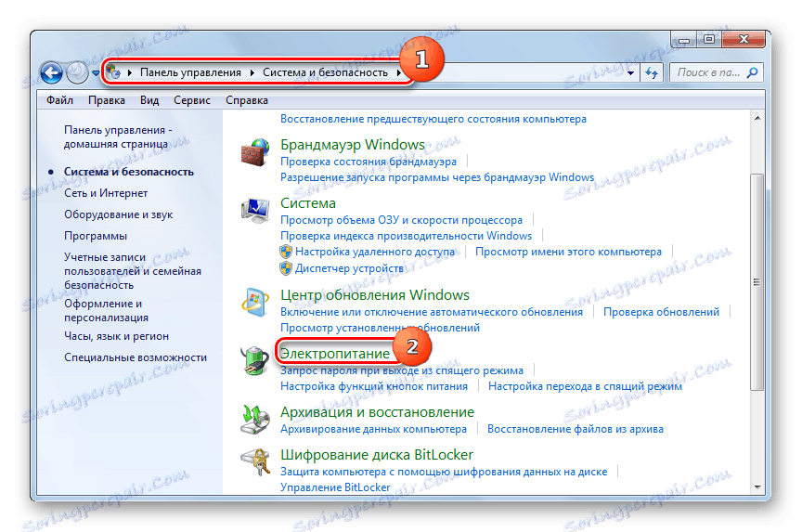Image resolution: width=802 pixels, height=532 pixels.
Task: Click Запрос пароля при выходе из спящего режима
Action: (x=402, y=370)
